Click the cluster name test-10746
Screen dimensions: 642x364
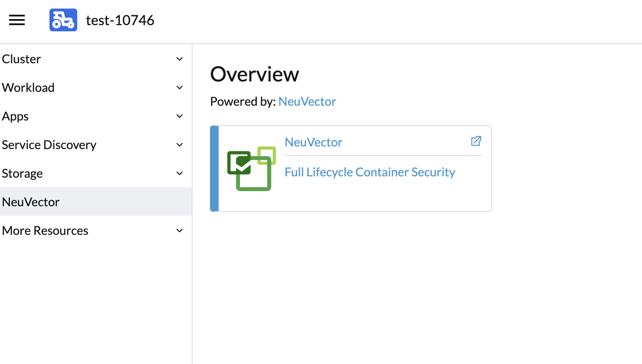[121, 19]
